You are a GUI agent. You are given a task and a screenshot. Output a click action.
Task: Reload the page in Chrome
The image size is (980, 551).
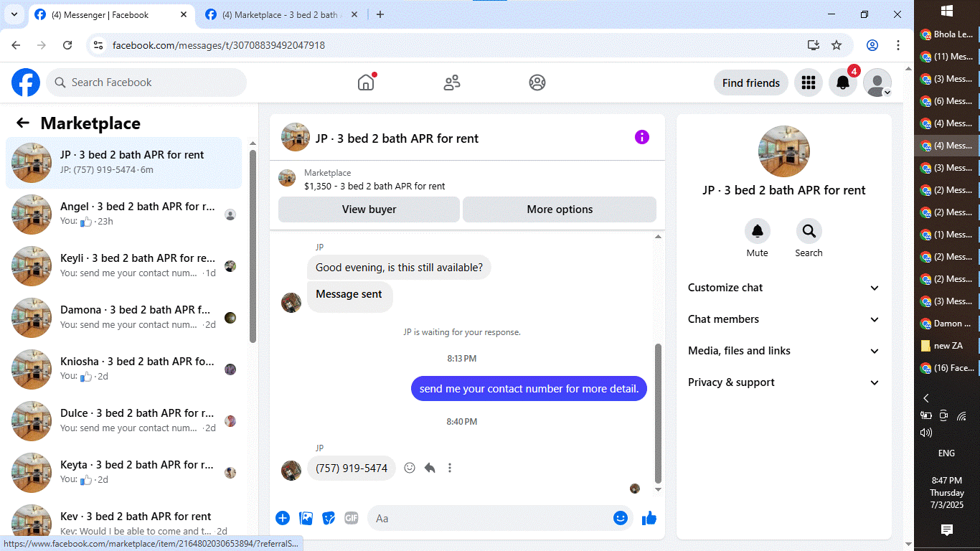67,45
